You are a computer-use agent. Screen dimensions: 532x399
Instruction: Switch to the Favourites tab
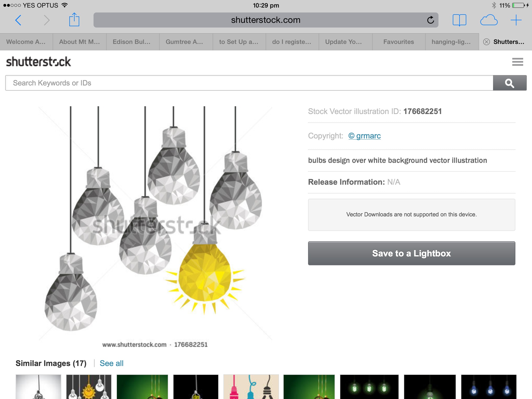coord(398,42)
